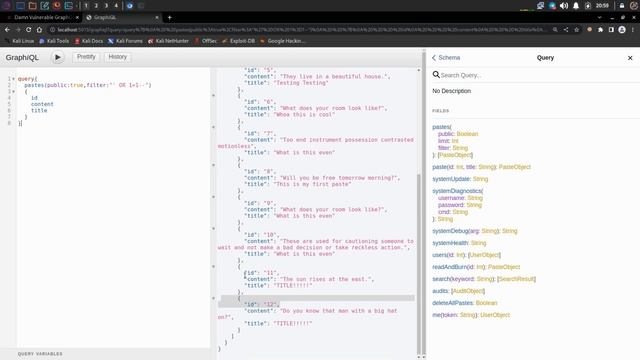The width and height of the screenshot is (640, 360).
Task: Open the AuditObject type link
Action: (x=468, y=291)
